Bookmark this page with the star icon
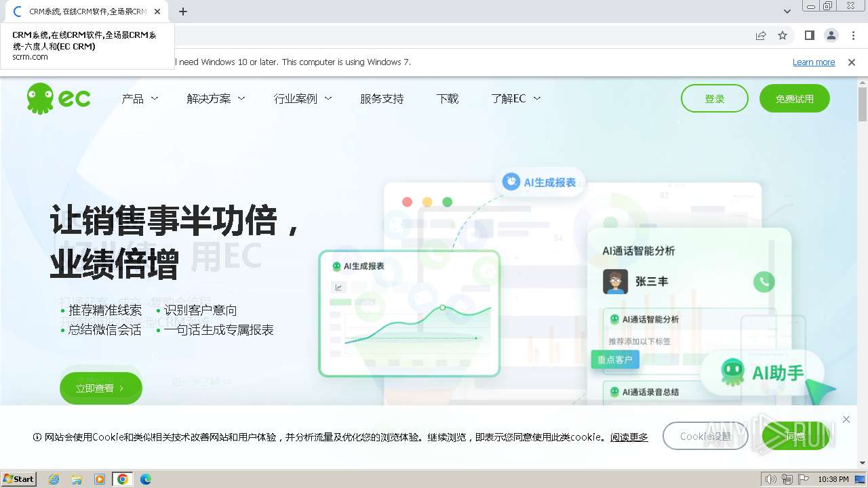868x488 pixels. 783,35
